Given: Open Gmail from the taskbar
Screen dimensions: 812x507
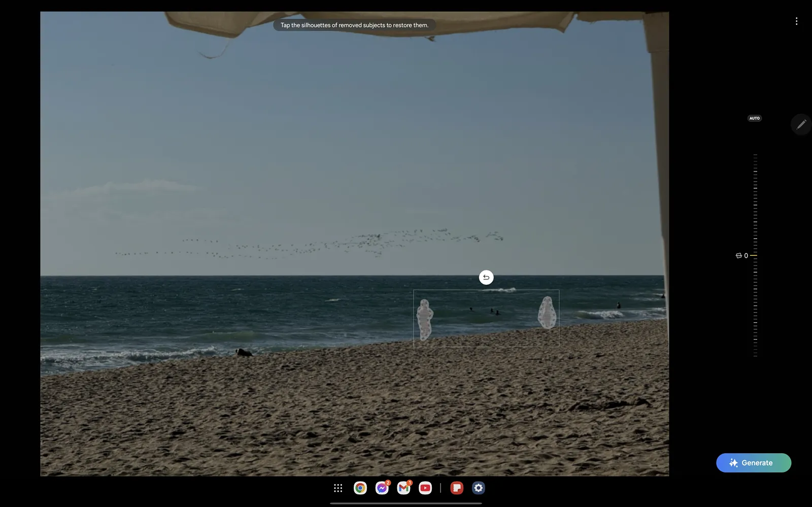Looking at the screenshot, I should tap(404, 488).
